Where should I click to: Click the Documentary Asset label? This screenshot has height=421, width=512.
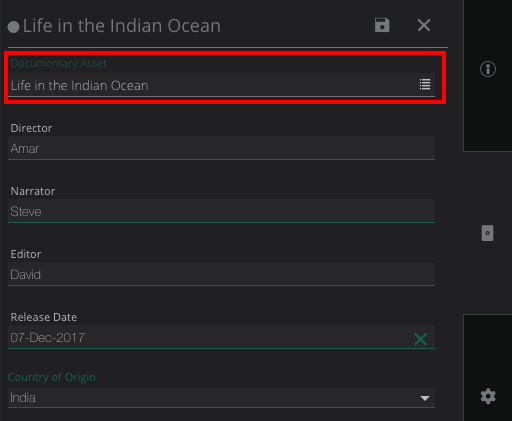pyautogui.click(x=59, y=63)
